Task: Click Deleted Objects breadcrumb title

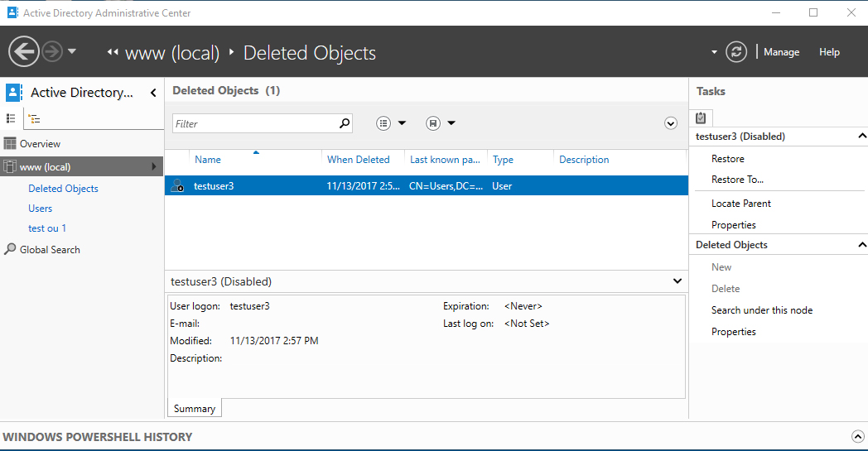Action: [x=310, y=53]
